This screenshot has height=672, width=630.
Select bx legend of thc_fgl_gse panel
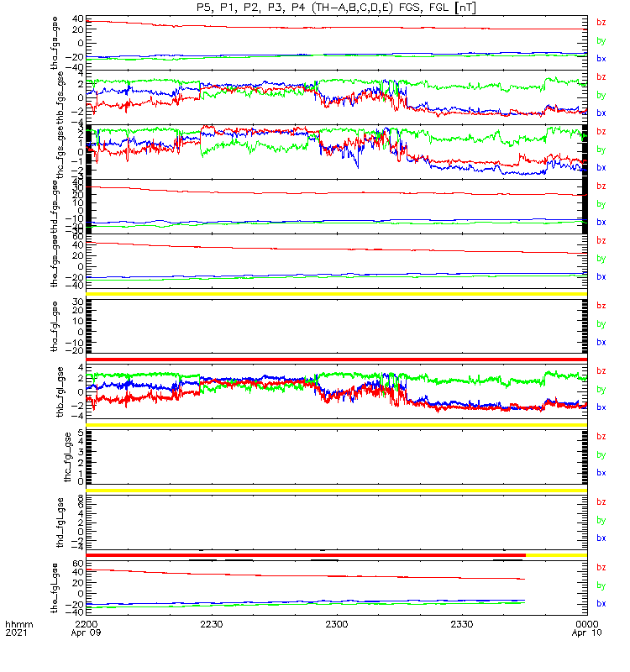601,473
